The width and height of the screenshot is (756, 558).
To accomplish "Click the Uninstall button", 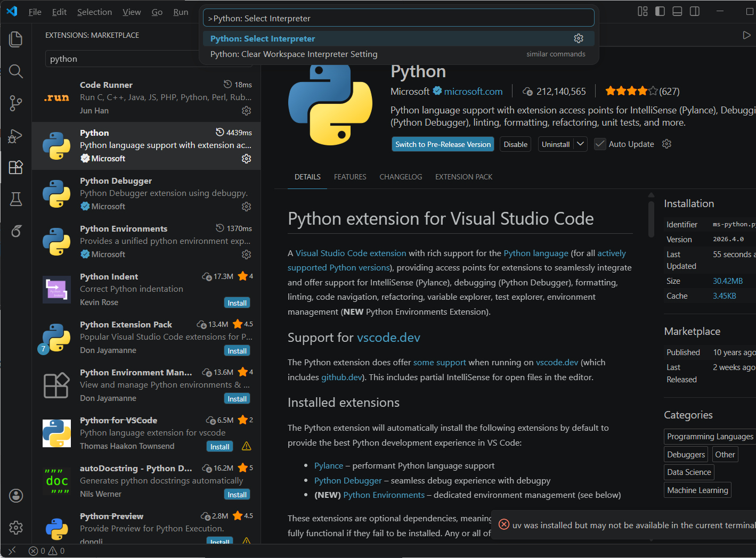I will click(x=556, y=144).
